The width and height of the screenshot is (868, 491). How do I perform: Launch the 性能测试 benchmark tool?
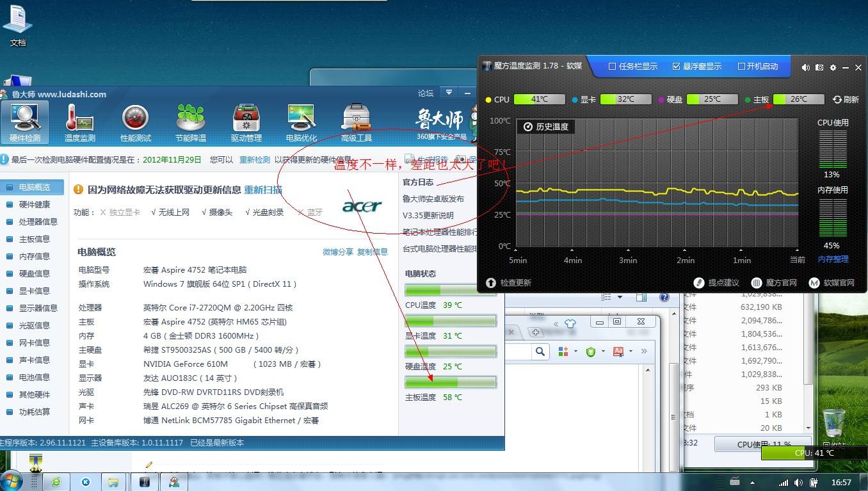click(x=135, y=122)
